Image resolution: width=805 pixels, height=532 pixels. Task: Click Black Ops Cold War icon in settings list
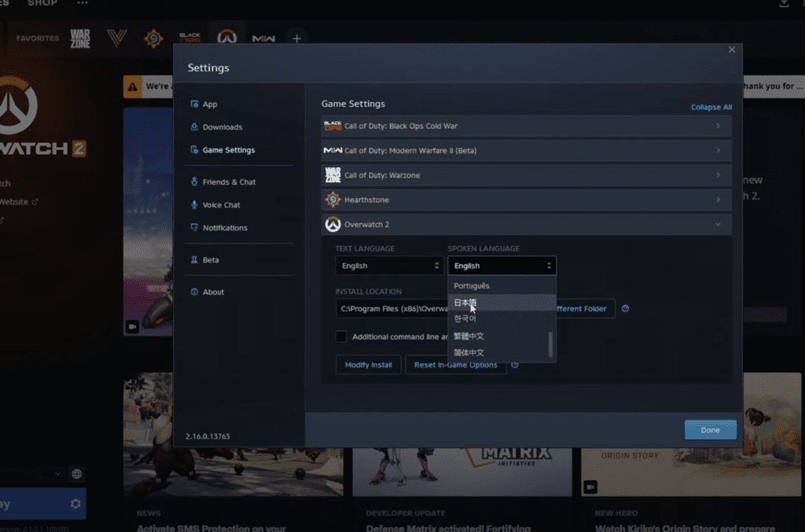(333, 126)
